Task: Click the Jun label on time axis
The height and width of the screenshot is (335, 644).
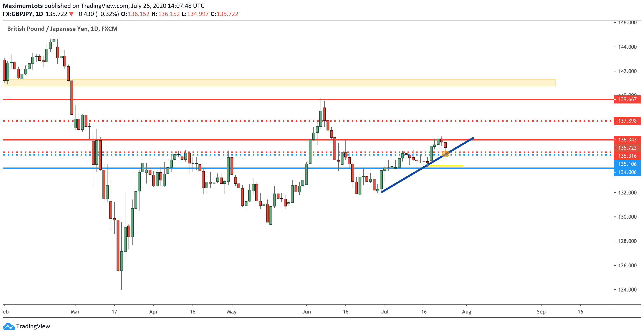Action: click(306, 312)
